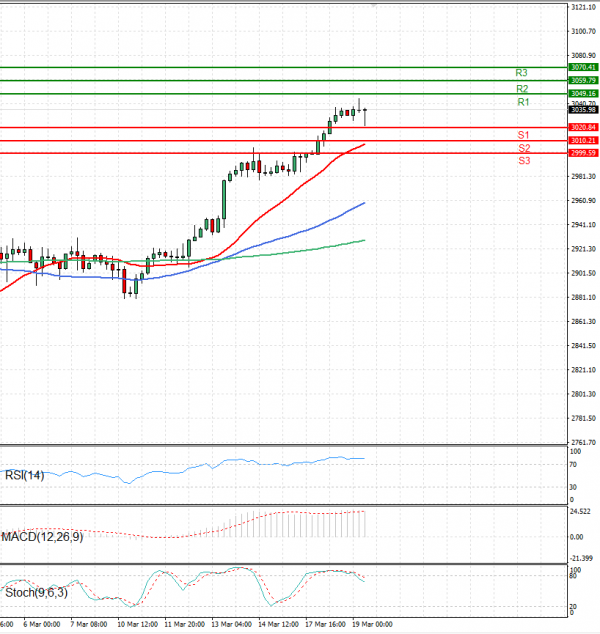Click the 11 Mar 20:00 time label

pos(185,624)
